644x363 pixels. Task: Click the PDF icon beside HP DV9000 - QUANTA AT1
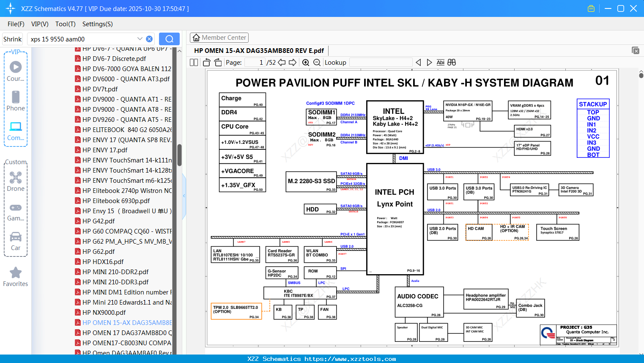point(78,99)
